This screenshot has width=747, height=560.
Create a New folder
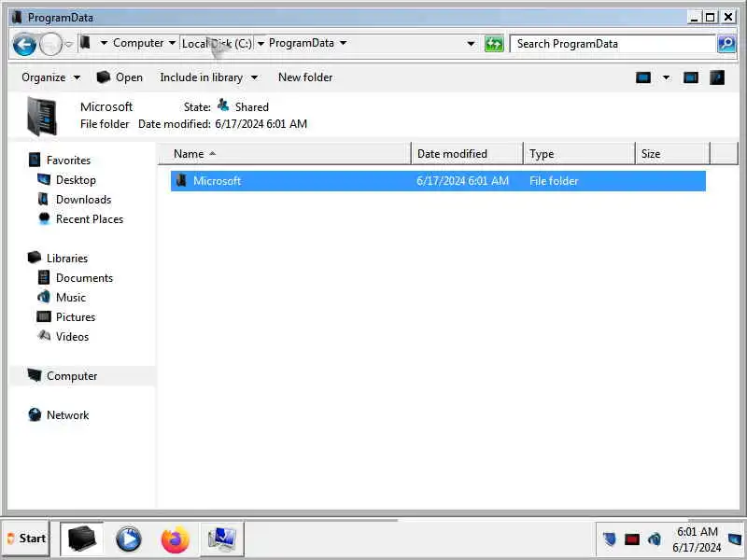tap(305, 77)
